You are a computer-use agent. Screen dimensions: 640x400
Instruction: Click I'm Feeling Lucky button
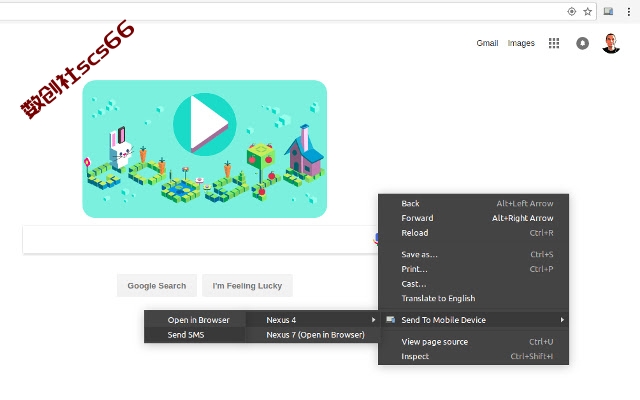pyautogui.click(x=247, y=286)
